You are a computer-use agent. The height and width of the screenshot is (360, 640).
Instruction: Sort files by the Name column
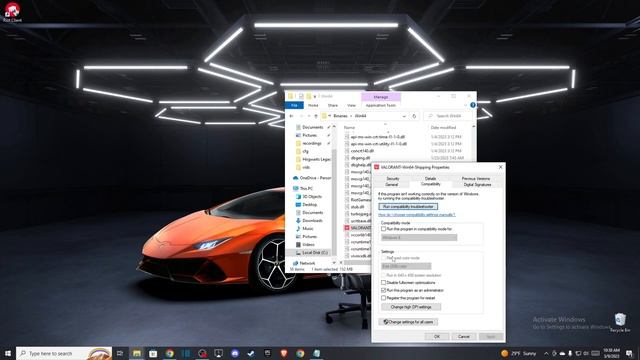pos(349,128)
